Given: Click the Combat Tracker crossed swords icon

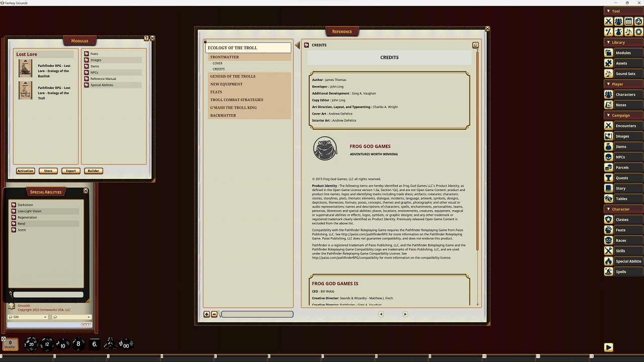Looking at the screenshot, I should 608,21.
